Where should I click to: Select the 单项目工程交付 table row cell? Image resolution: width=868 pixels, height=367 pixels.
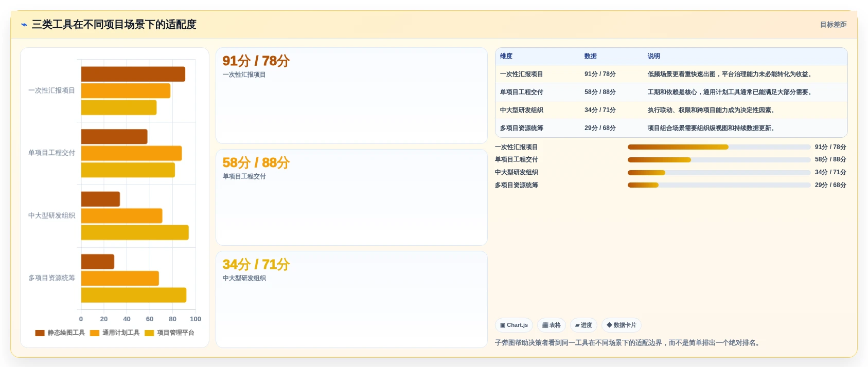click(521, 93)
